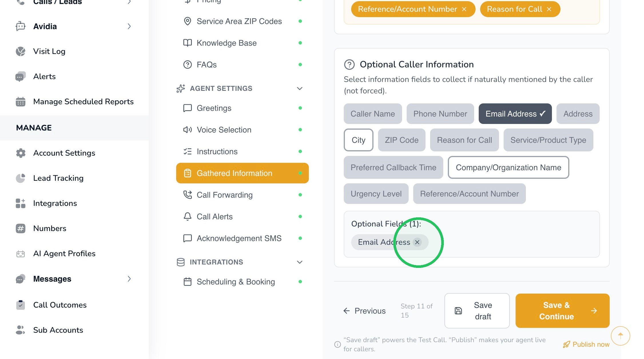
Task: Go back with the Previous button
Action: (364, 311)
